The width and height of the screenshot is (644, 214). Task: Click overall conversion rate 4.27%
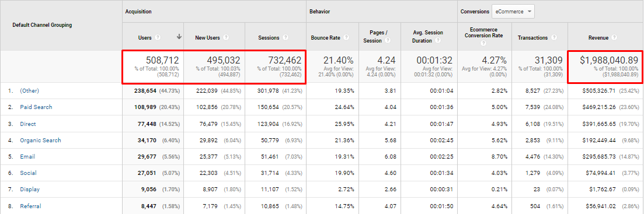click(x=494, y=61)
